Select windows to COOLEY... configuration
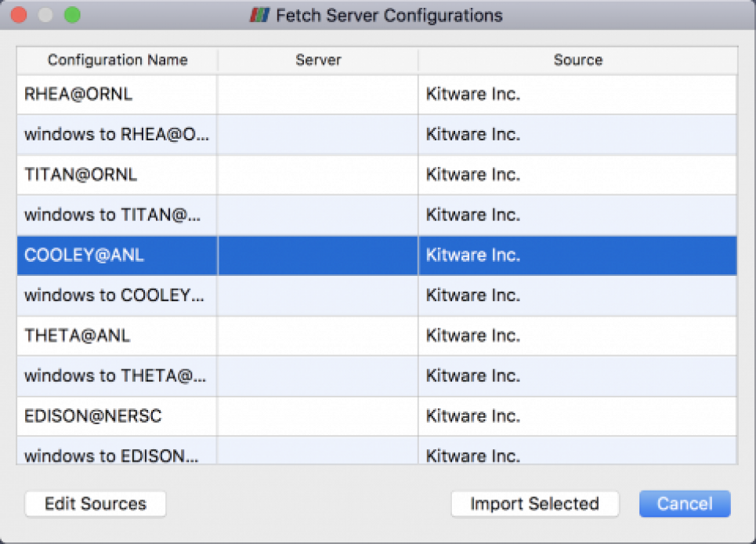The height and width of the screenshot is (544, 756). (x=116, y=296)
